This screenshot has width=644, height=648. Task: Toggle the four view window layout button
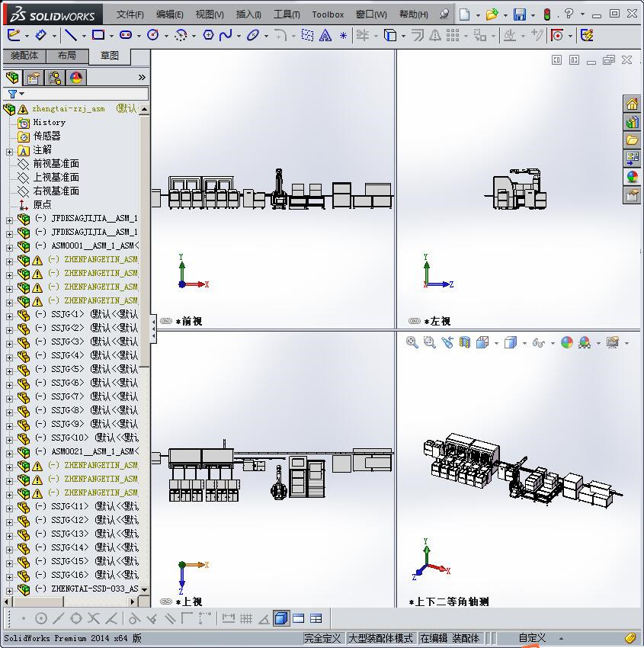(316, 619)
